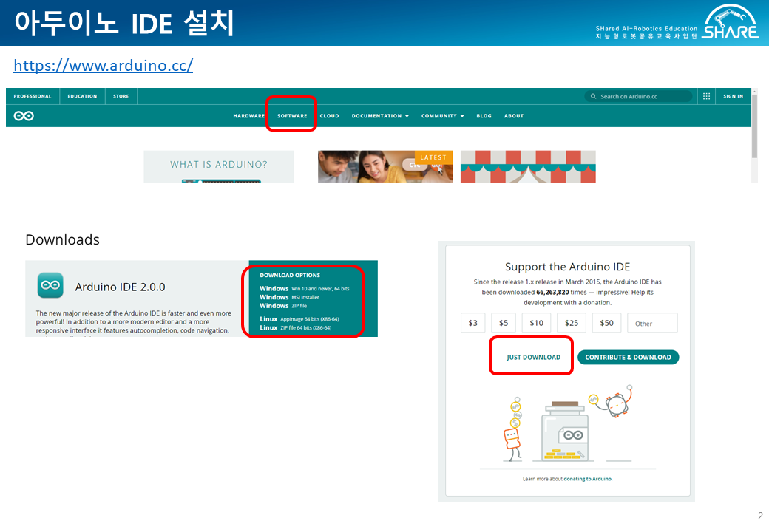The height and width of the screenshot is (532, 769).
Task: Open the CLOUD menu item
Action: point(330,116)
